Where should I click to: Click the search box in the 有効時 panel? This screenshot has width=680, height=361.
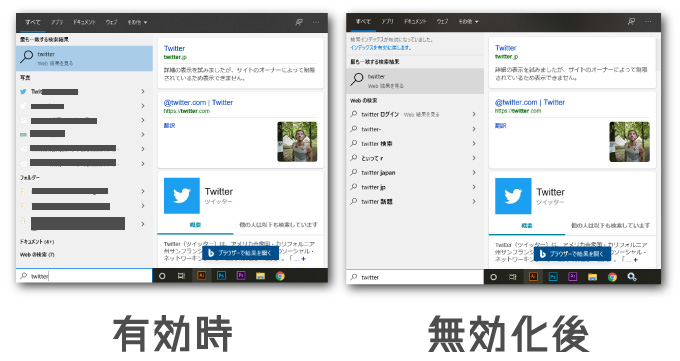click(x=84, y=276)
